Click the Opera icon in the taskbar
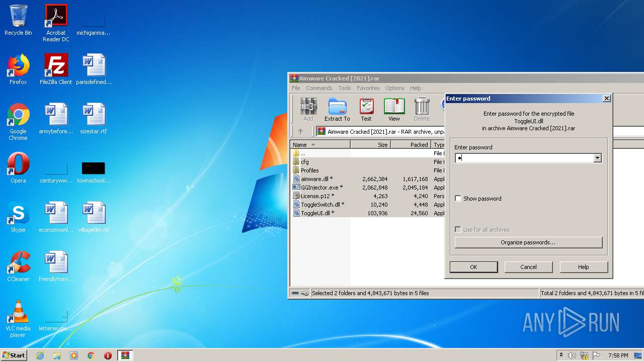 (108, 355)
